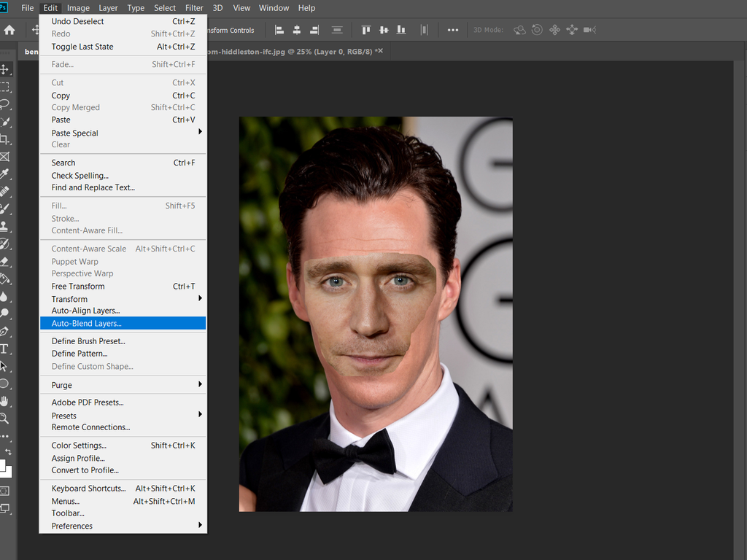Viewport: 747px width, 560px height.
Task: Select the Lasso tool
Action: (x=4, y=104)
